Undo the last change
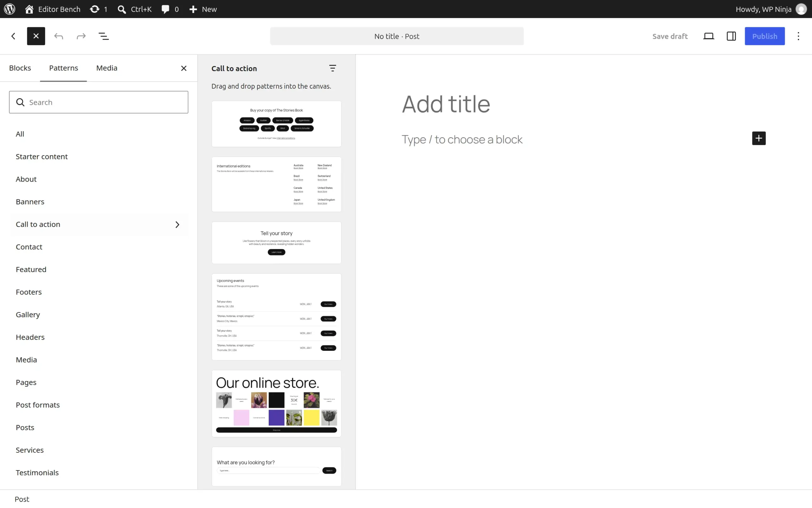 59,36
